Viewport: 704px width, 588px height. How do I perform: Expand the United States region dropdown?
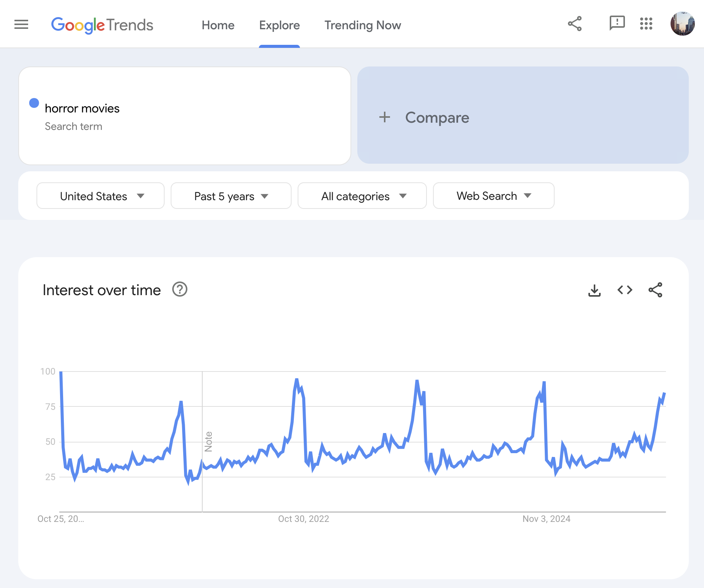[101, 196]
